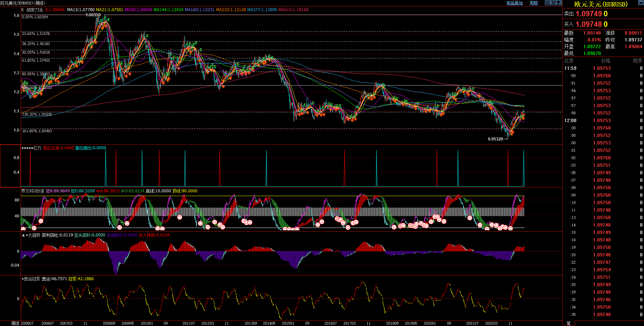Viewport: 644px width, 326px height.
Task: Click the 201501 date on time axis
Action: pyautogui.click(x=288, y=323)
